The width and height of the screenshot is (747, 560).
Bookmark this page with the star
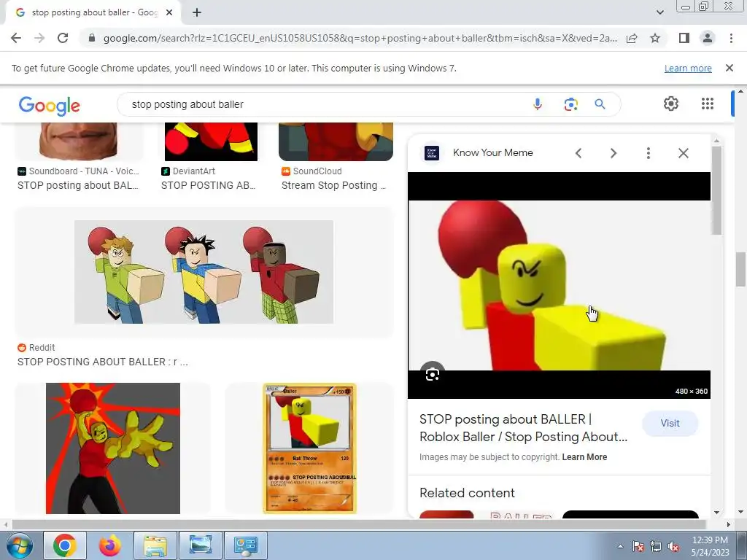click(655, 38)
